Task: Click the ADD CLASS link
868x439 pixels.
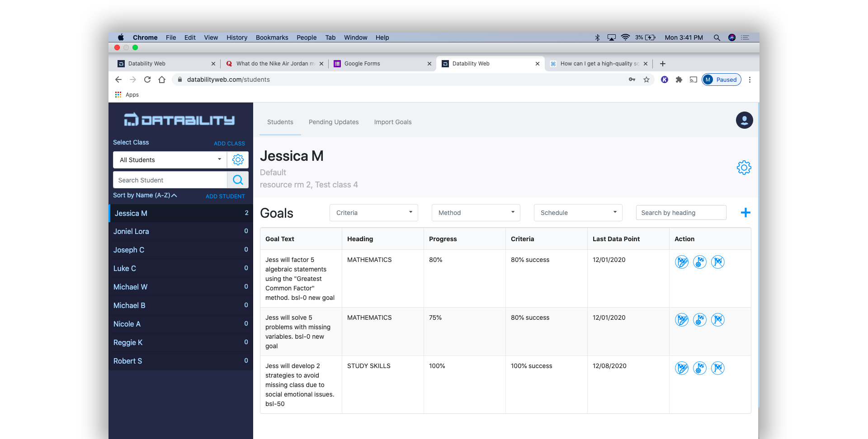Action: (x=229, y=144)
